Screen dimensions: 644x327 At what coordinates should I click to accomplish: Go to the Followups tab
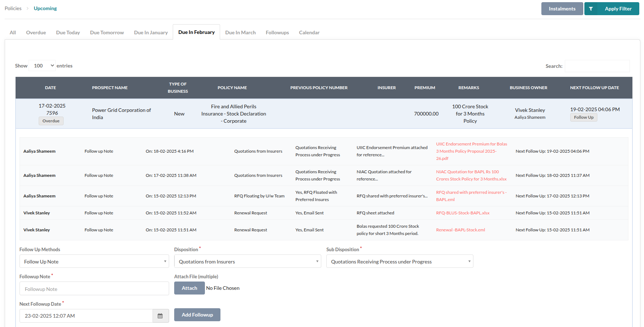[277, 32]
